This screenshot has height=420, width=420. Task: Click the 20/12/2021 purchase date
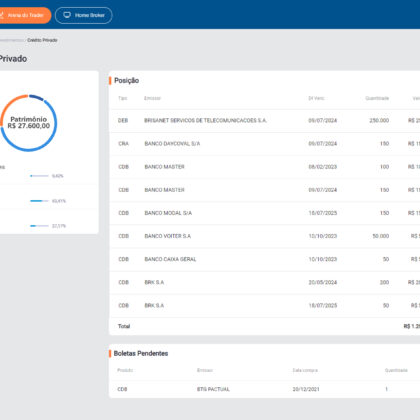pyautogui.click(x=306, y=389)
